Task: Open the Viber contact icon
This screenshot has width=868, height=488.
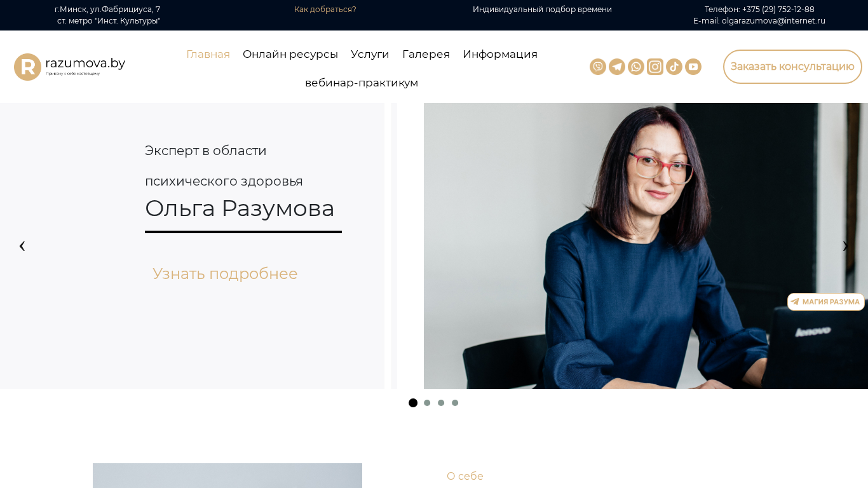Action: tap(598, 67)
